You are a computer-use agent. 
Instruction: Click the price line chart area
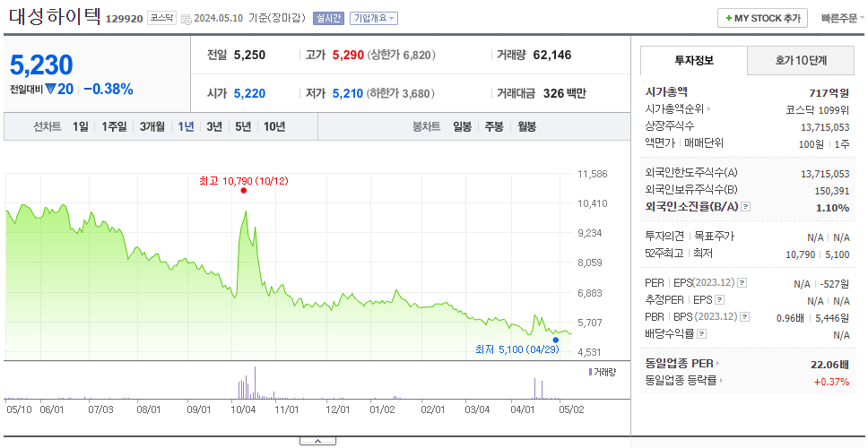coord(288,265)
